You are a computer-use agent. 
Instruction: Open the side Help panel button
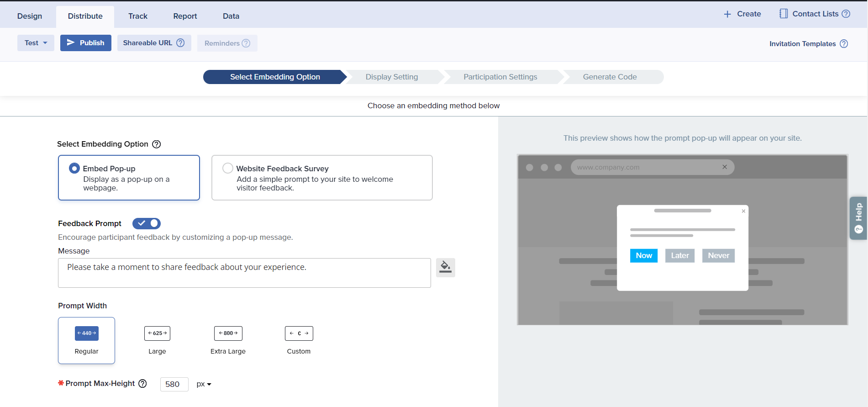(858, 218)
